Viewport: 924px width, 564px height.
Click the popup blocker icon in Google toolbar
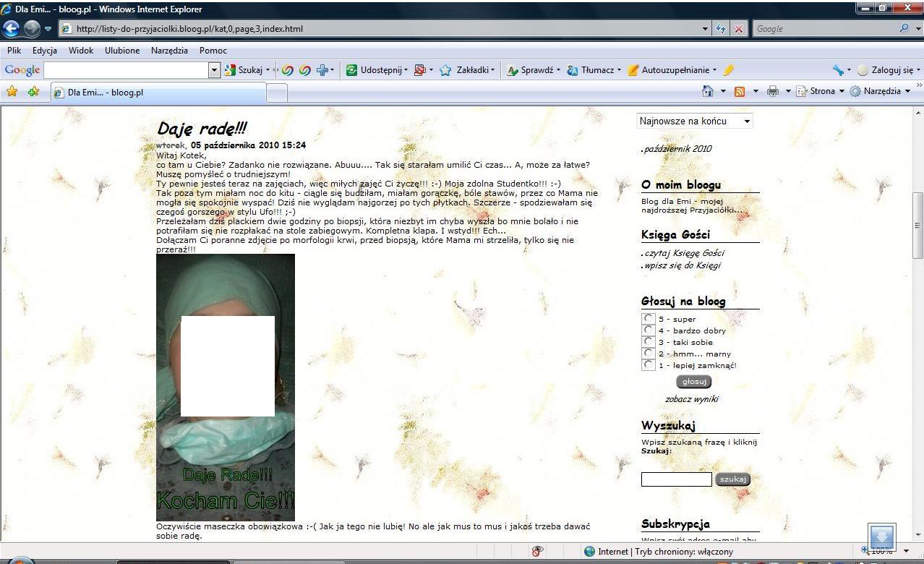(x=419, y=70)
